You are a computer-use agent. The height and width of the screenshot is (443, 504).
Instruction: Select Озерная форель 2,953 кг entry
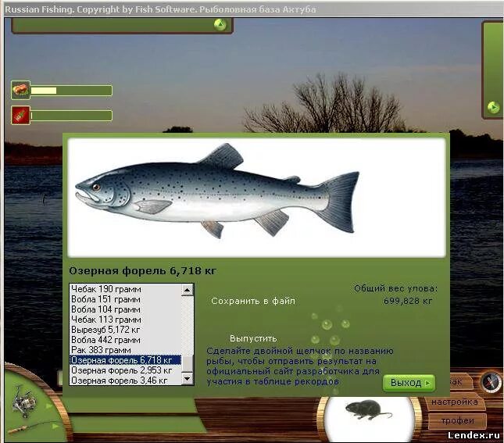tap(125, 370)
